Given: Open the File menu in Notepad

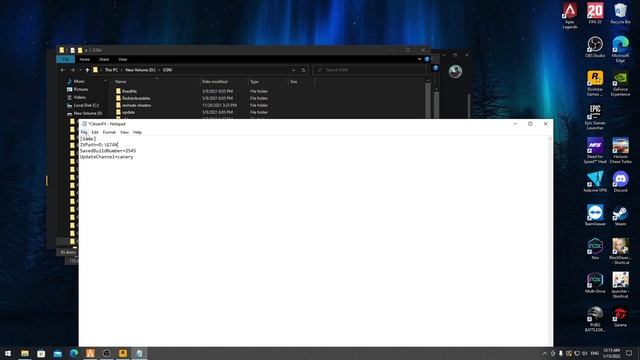Looking at the screenshot, I should tap(84, 132).
